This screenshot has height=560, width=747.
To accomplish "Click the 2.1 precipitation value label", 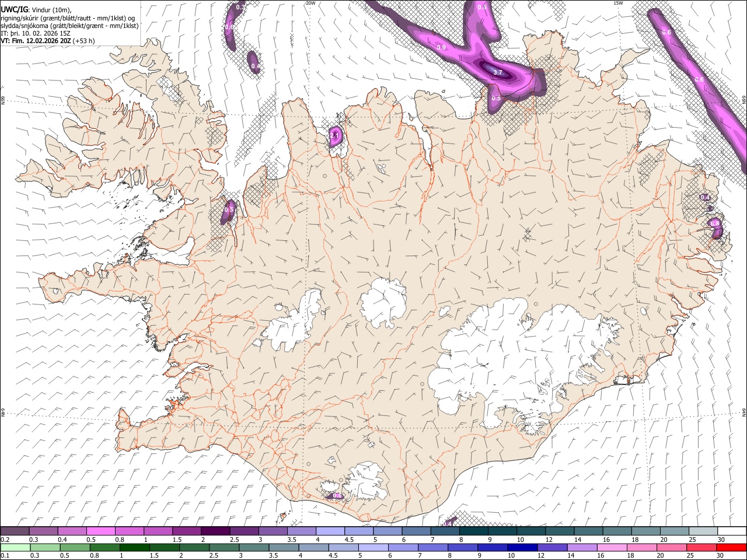I will pos(334,135).
